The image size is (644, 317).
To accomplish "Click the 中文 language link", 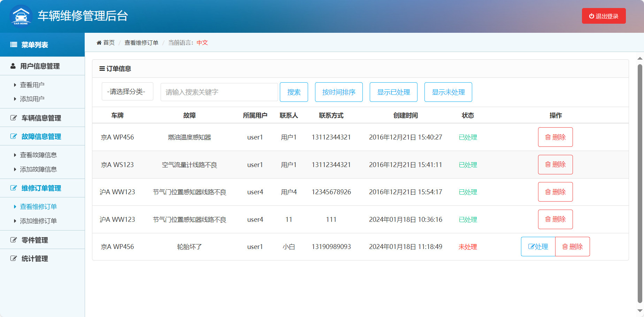I will 202,43.
